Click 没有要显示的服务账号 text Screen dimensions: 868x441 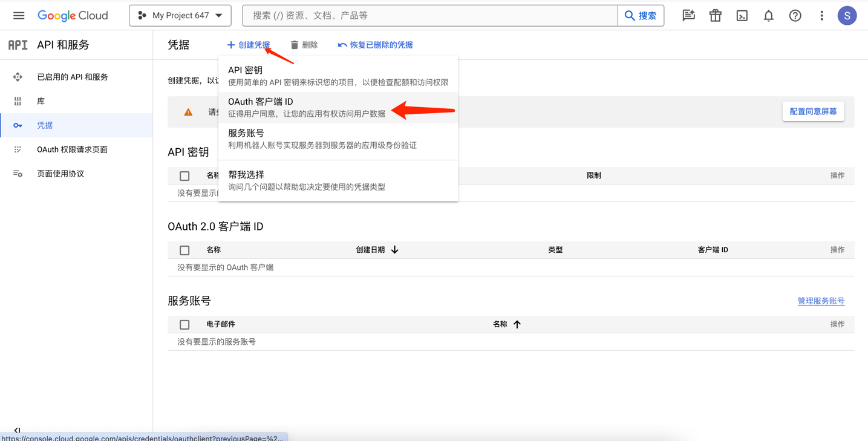[x=217, y=342]
